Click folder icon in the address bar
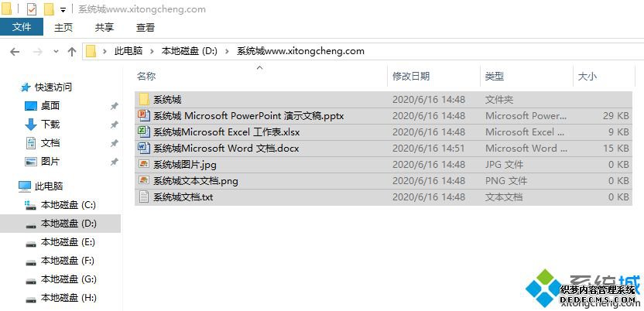Screen dimensions: 644x311 click(91, 51)
